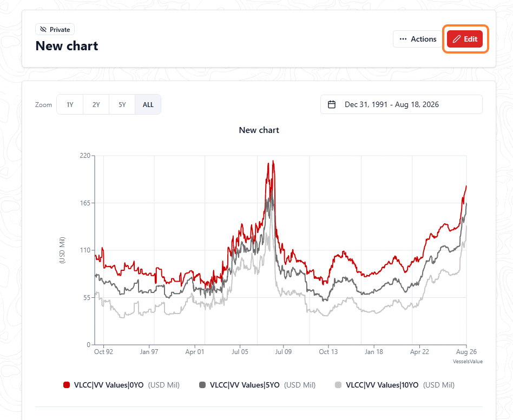Click the red 0YO legend color swatch
The width and height of the screenshot is (513, 420).
(x=67, y=385)
